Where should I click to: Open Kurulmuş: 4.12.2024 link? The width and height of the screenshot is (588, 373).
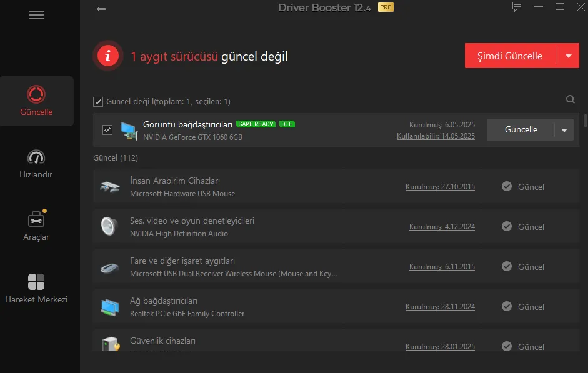pyautogui.click(x=442, y=227)
